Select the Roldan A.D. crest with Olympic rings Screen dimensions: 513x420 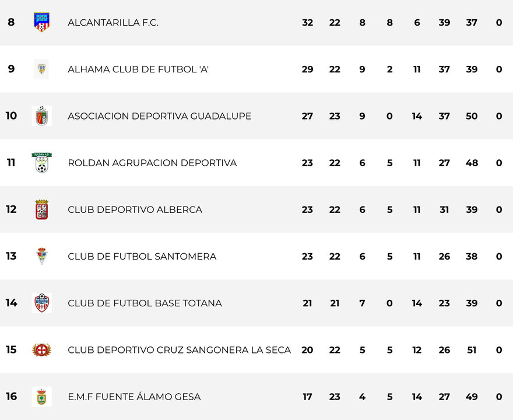(x=41, y=163)
